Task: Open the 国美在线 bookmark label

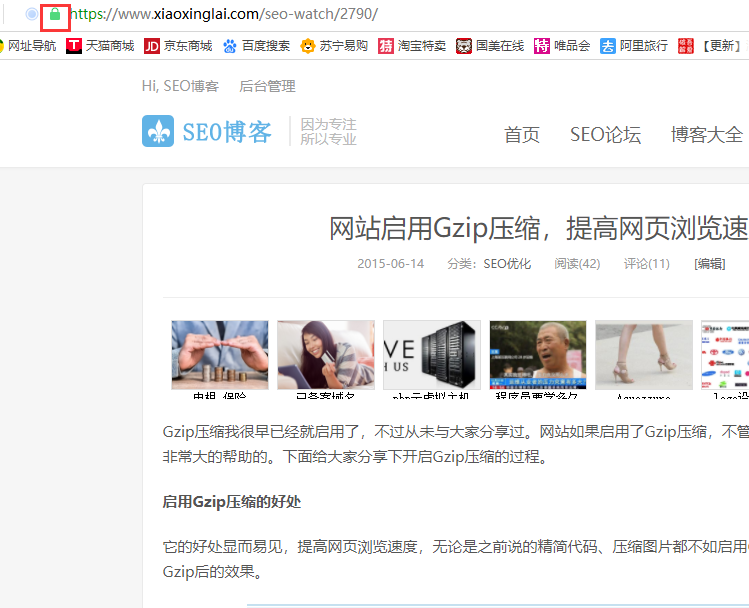Action: pos(500,46)
